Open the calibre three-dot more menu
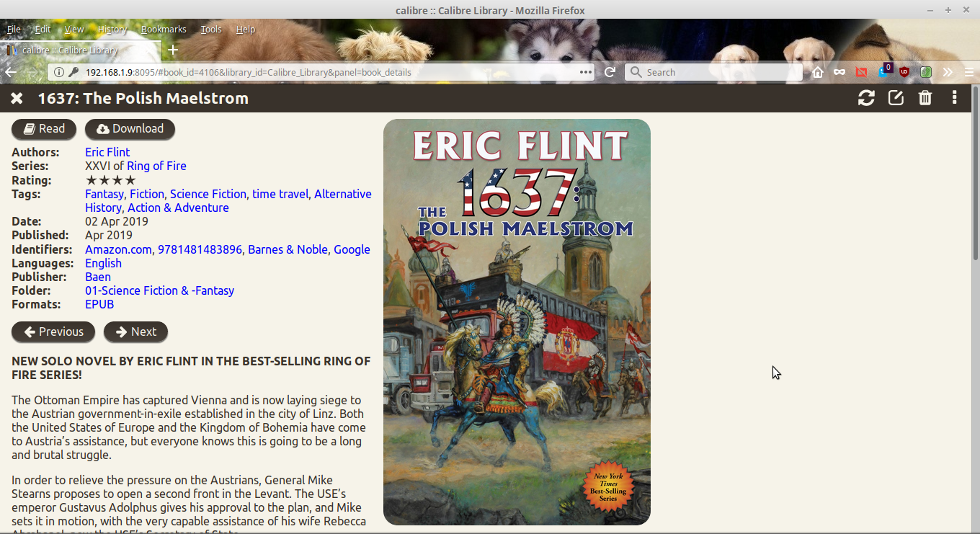980x534 pixels. point(955,98)
